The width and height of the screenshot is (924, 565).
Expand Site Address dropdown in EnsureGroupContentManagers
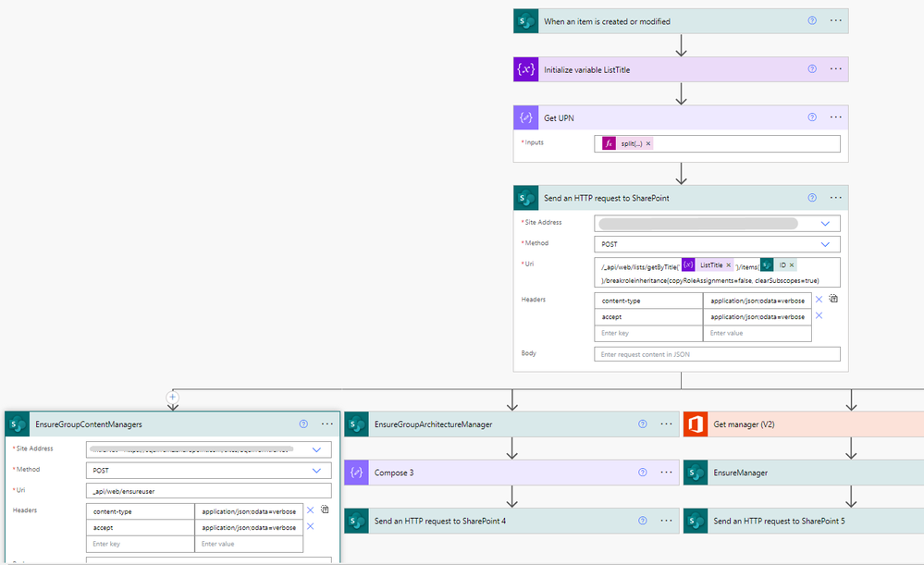point(316,449)
